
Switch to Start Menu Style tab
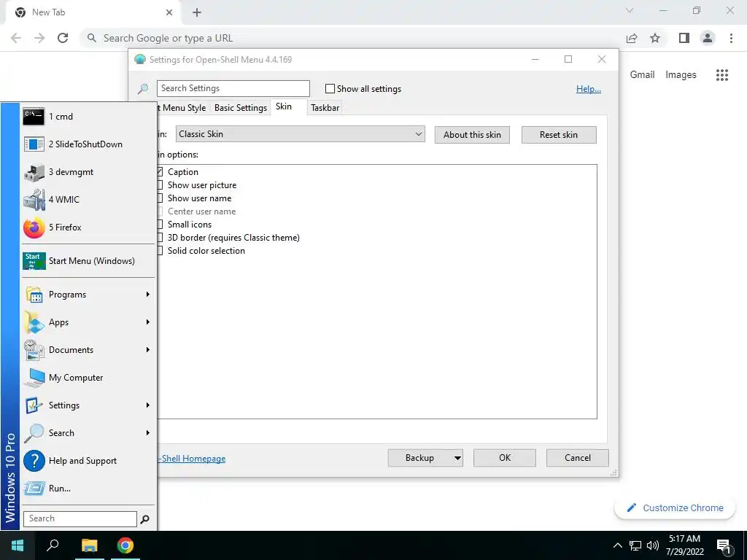[x=183, y=108]
